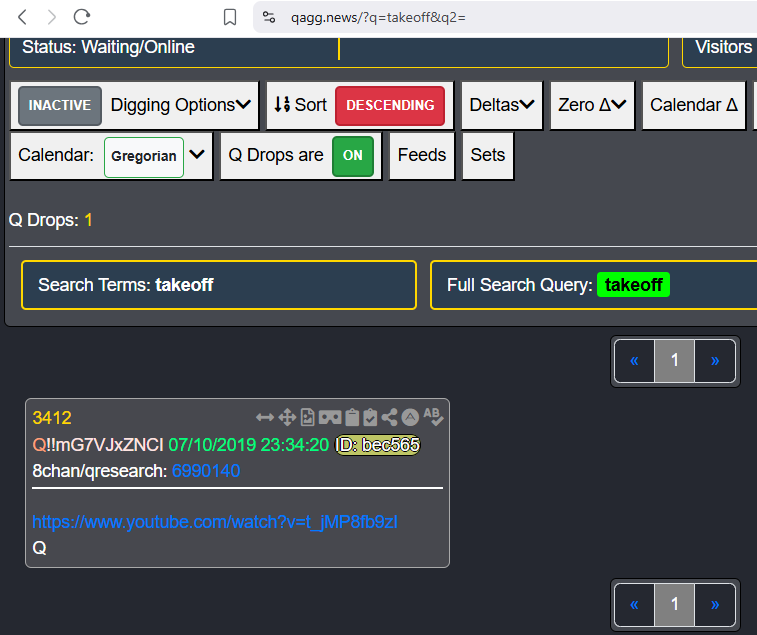The width and height of the screenshot is (757, 635).
Task: Open the Calendar Δ menu
Action: (x=694, y=105)
